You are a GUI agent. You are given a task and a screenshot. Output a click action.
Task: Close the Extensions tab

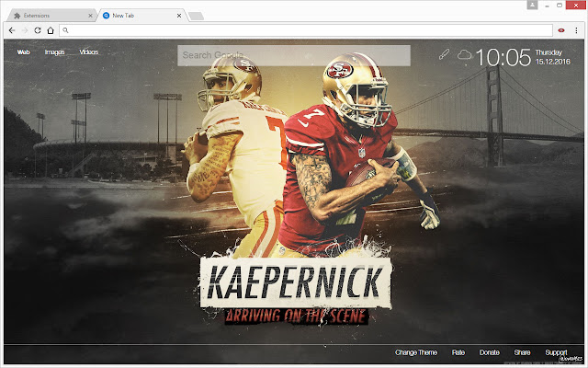[90, 16]
